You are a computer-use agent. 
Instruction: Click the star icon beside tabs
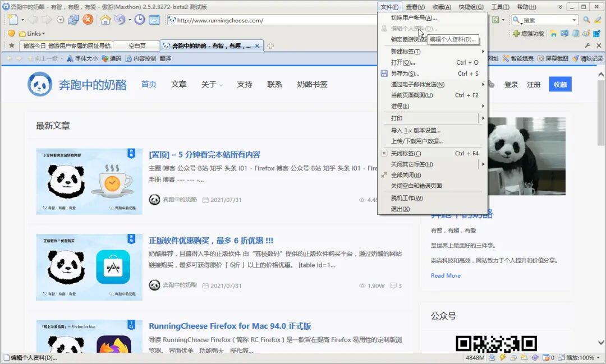(12, 45)
